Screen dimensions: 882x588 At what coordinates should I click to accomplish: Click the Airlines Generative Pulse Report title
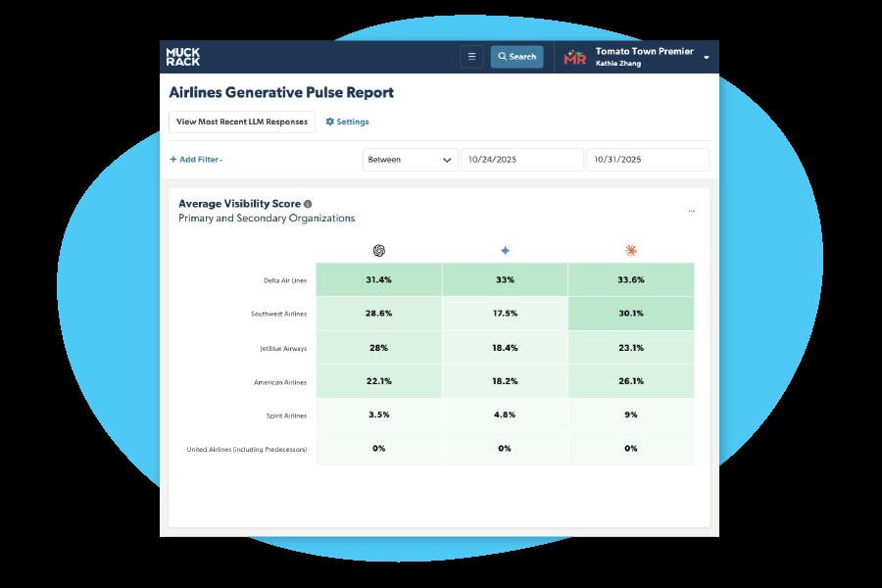click(x=281, y=92)
